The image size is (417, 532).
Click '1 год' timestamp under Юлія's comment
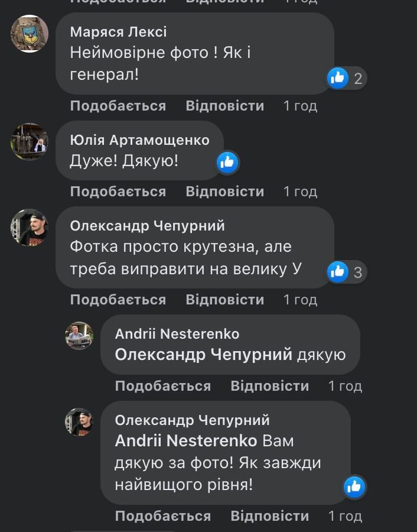click(300, 192)
